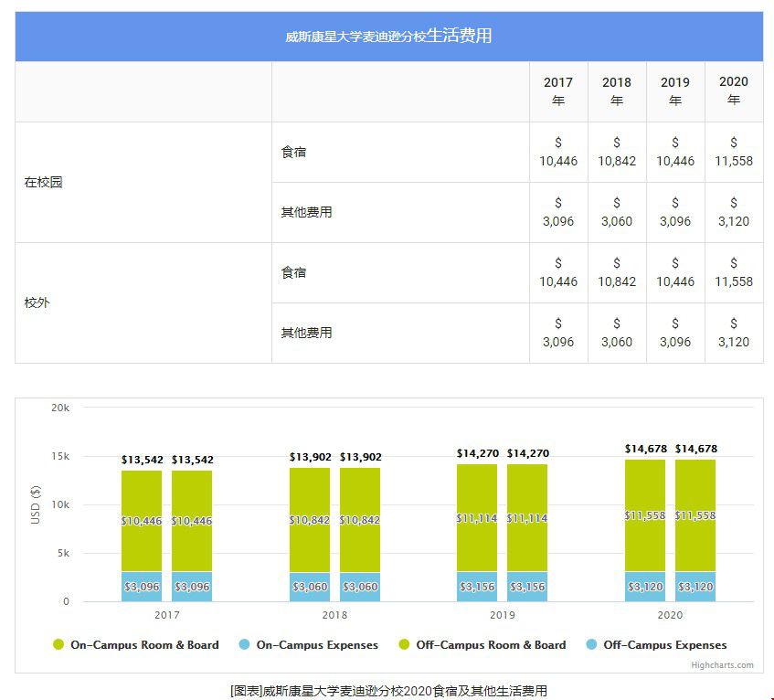Image resolution: width=774 pixels, height=700 pixels.
Task: Open the Highcharts.com credit link
Action: (722, 665)
